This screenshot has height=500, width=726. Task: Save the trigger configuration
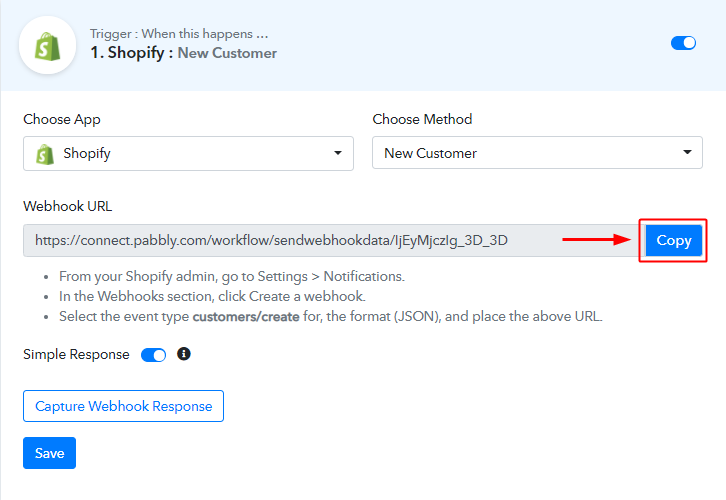point(50,453)
